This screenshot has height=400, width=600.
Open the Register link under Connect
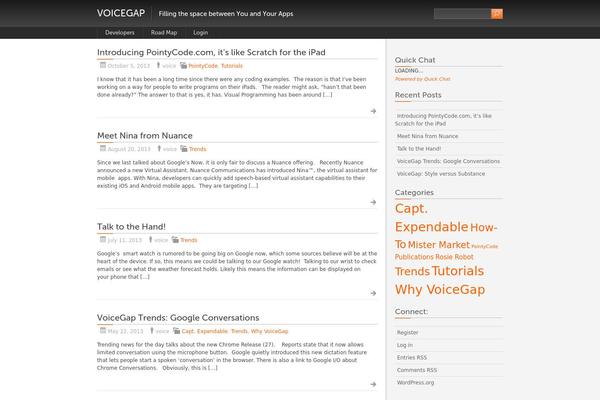coord(408,333)
